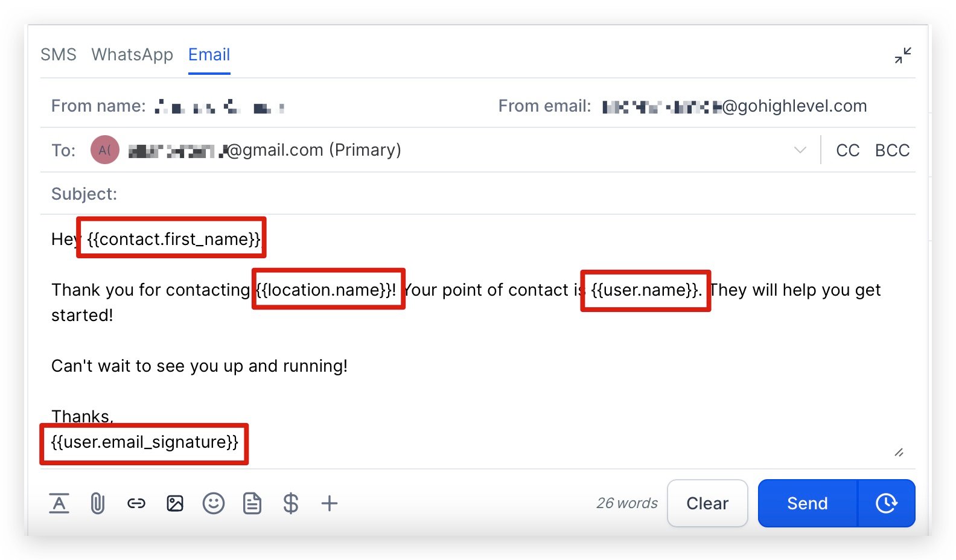Image resolution: width=956 pixels, height=560 pixels.
Task: Click the plus icon in toolbar
Action: (x=330, y=503)
